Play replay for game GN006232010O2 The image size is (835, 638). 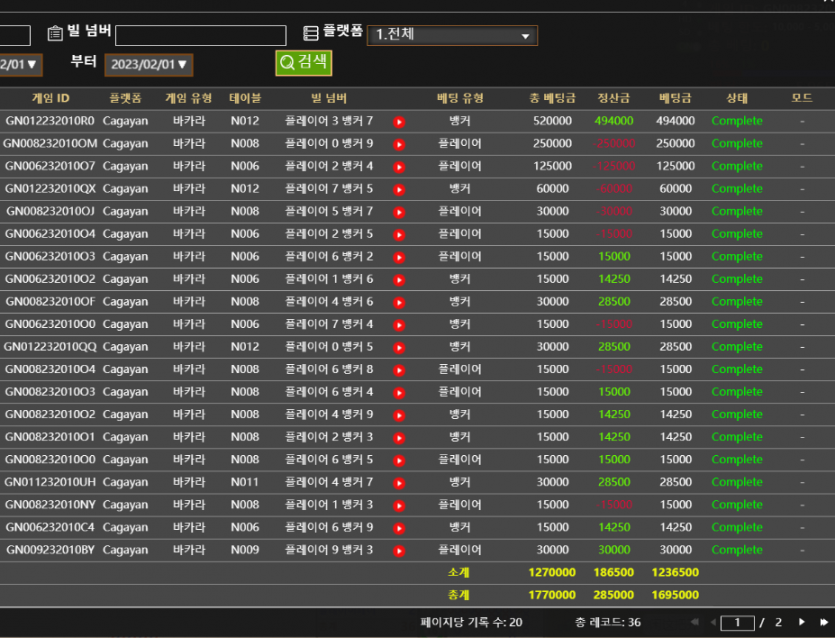399,280
